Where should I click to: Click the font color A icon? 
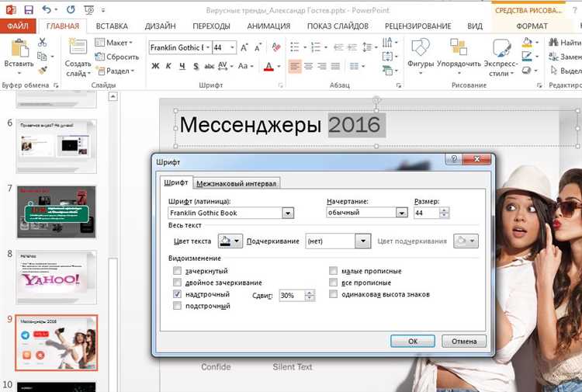click(x=268, y=67)
